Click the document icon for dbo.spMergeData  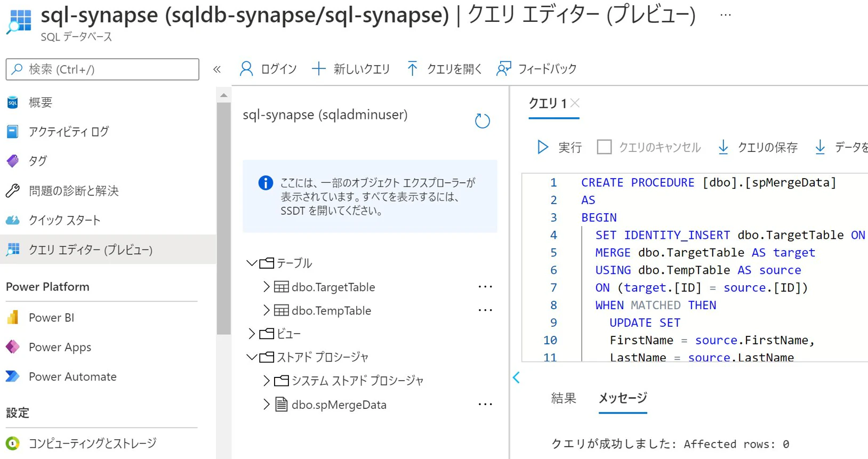click(x=282, y=404)
